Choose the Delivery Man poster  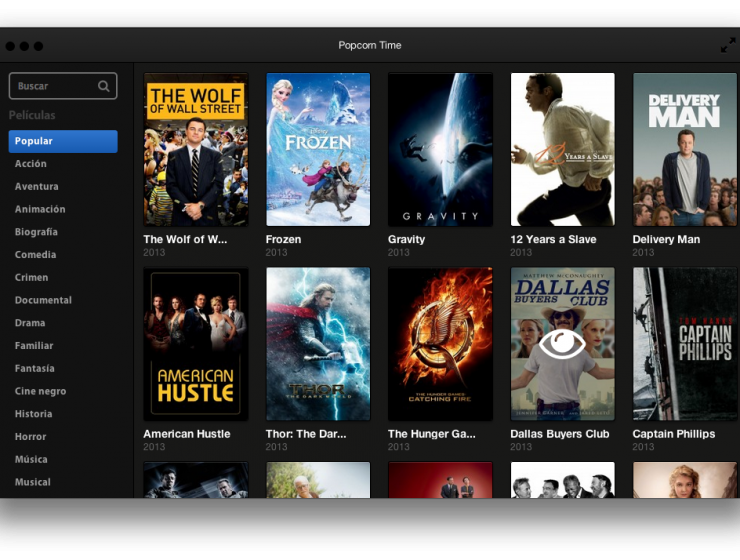tap(685, 150)
